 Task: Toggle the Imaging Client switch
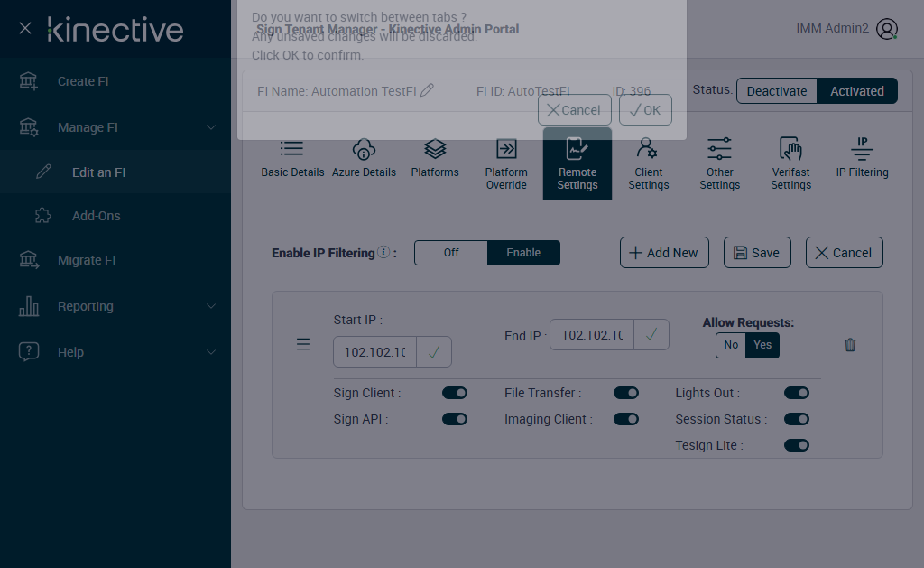[626, 419]
